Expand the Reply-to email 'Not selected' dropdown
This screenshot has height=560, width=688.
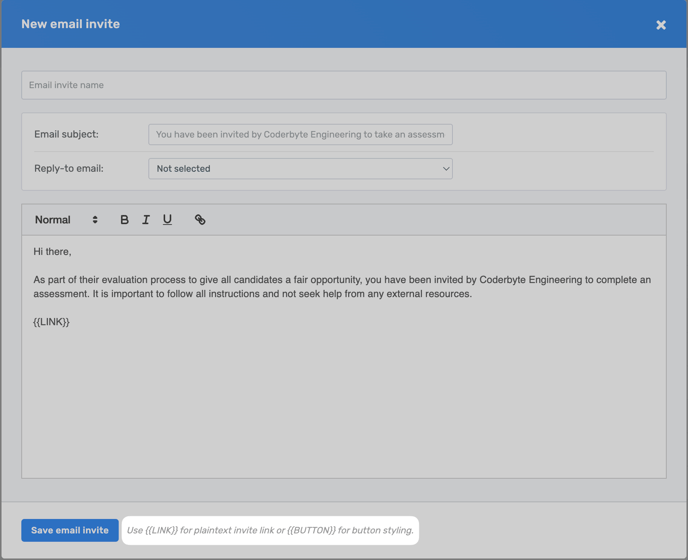click(300, 169)
